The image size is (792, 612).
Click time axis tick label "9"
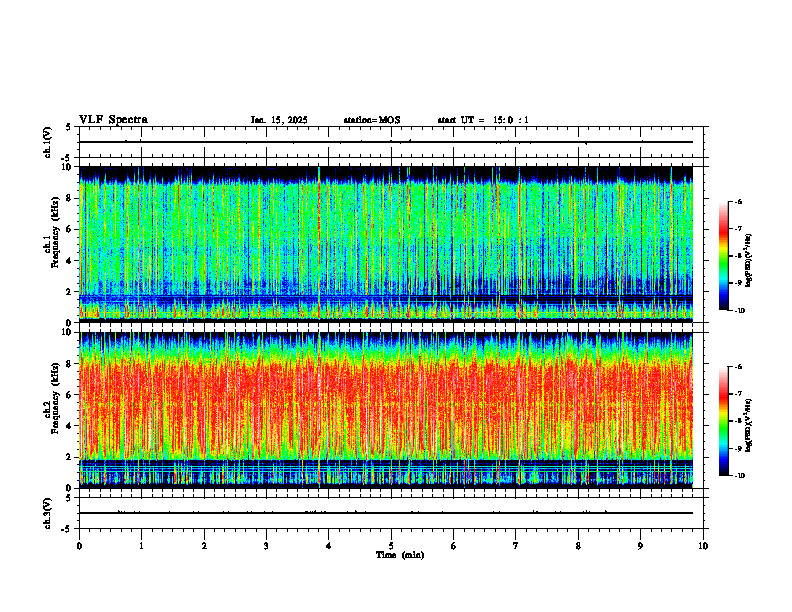coord(640,545)
